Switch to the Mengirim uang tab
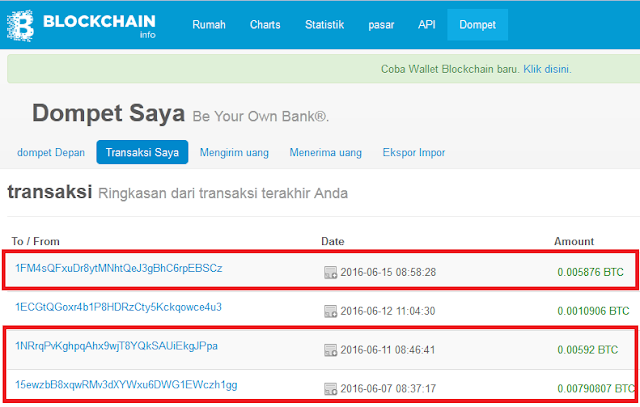Viewport: 640px width, 407px height. (234, 152)
